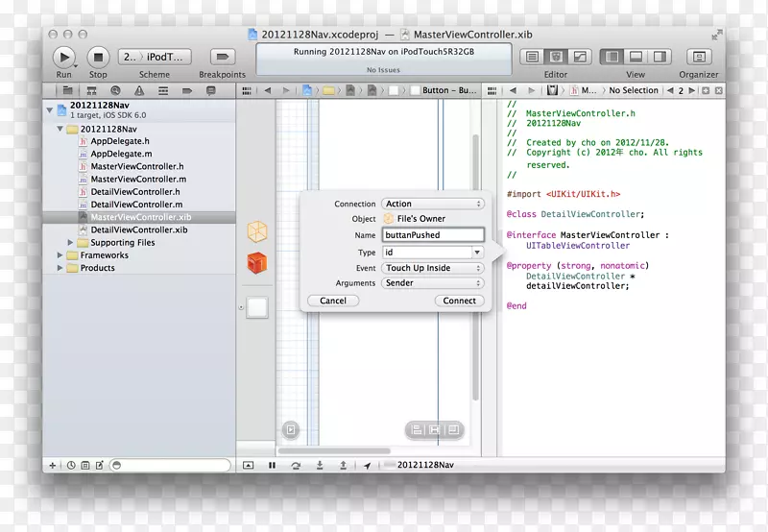The image size is (768, 532).
Task: Open the Scheme selector
Action: tap(155, 57)
